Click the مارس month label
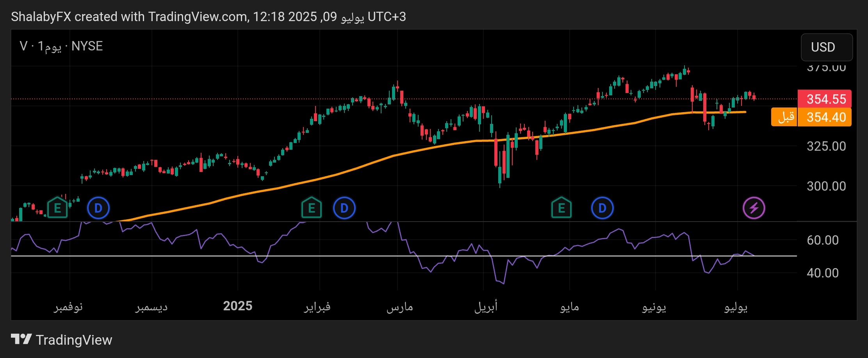Image resolution: width=868 pixels, height=358 pixels. 400,307
